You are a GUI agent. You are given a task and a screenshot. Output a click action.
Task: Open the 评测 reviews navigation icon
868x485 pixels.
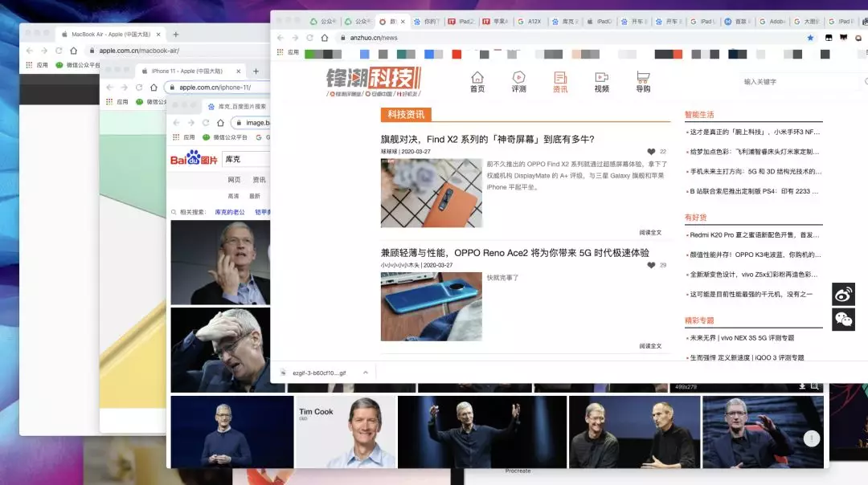click(x=518, y=82)
